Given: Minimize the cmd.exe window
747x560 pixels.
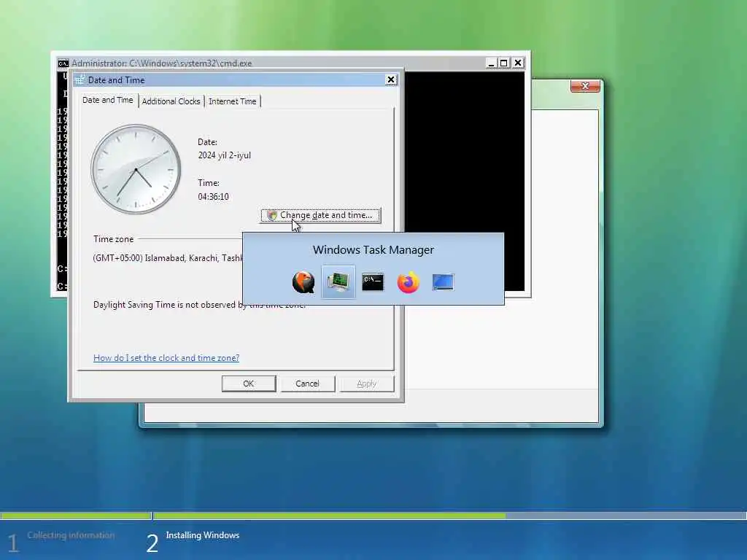Looking at the screenshot, I should (x=491, y=63).
